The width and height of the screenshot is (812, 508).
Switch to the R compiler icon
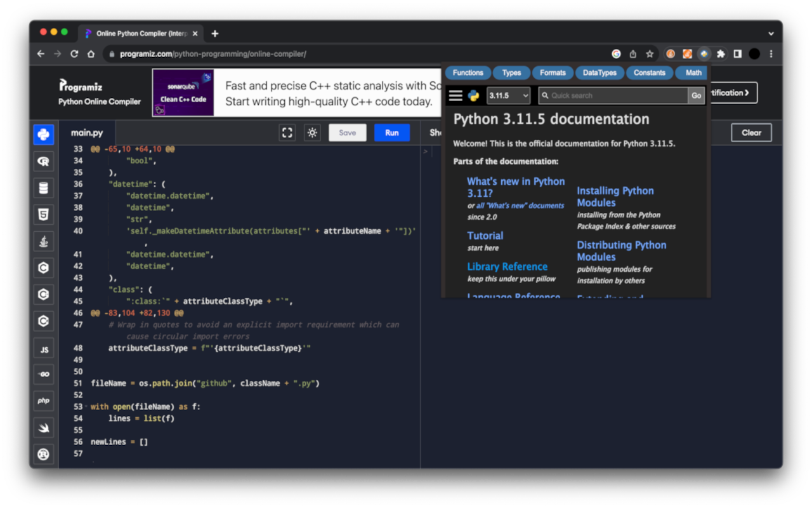43,161
